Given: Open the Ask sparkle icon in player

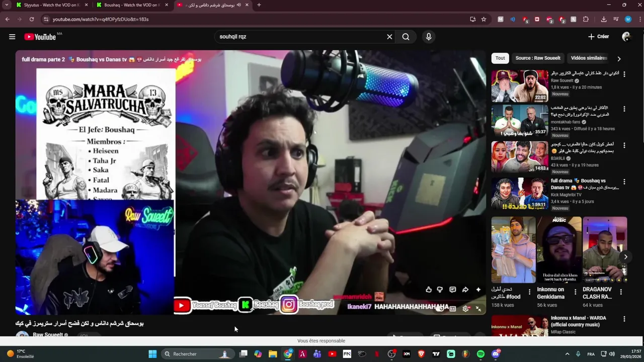Looking at the screenshot, I should tap(478, 290).
